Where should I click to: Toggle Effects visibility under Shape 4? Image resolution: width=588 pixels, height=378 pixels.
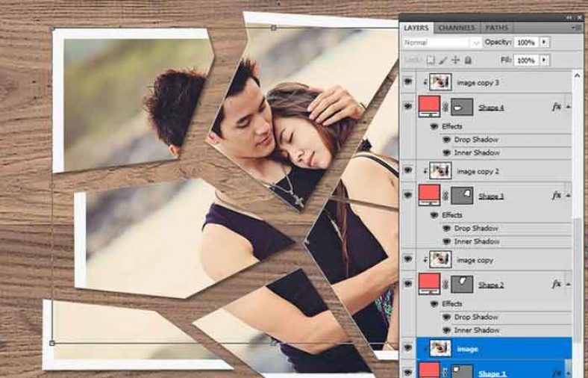pos(434,126)
